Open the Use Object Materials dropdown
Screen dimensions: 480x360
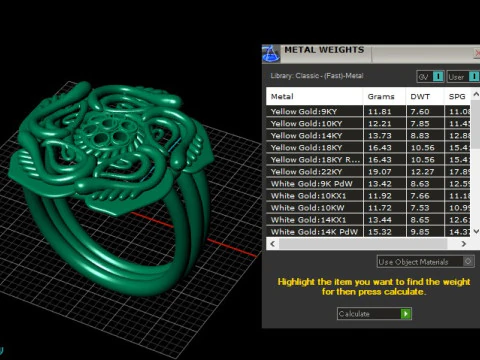coord(425,262)
